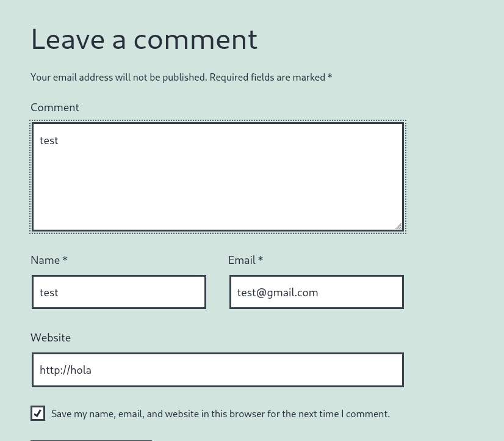Screen dimensions: 504x441
Task: Click the "Required fields are marked" text
Action: pos(267,78)
